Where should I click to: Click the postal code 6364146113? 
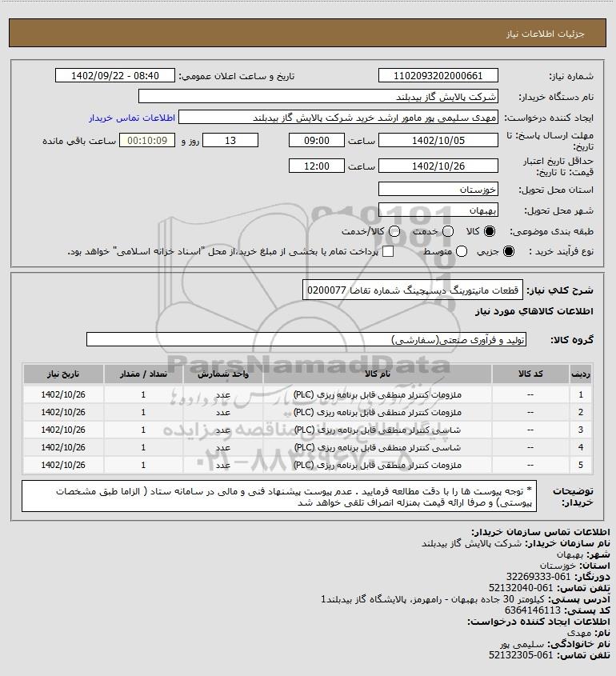533,610
